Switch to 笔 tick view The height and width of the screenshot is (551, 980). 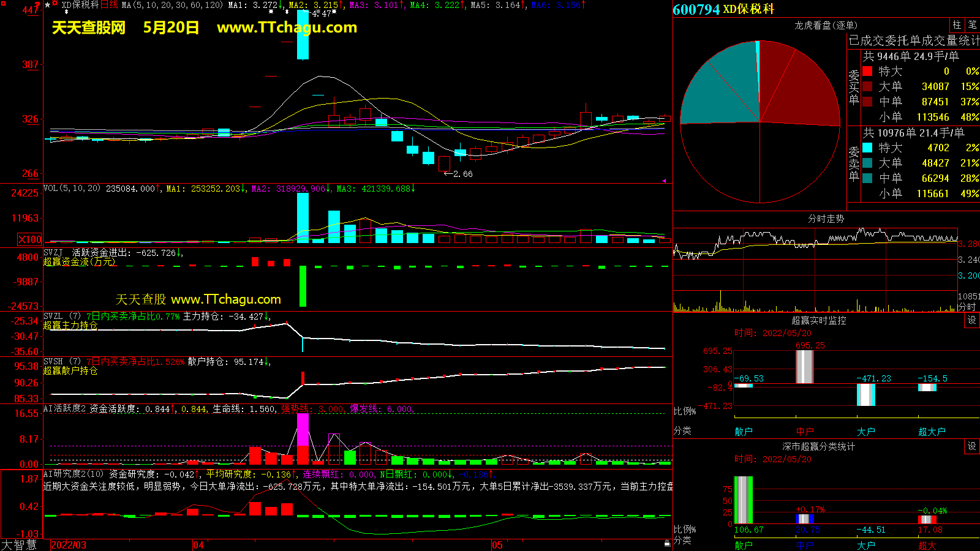pos(972,25)
